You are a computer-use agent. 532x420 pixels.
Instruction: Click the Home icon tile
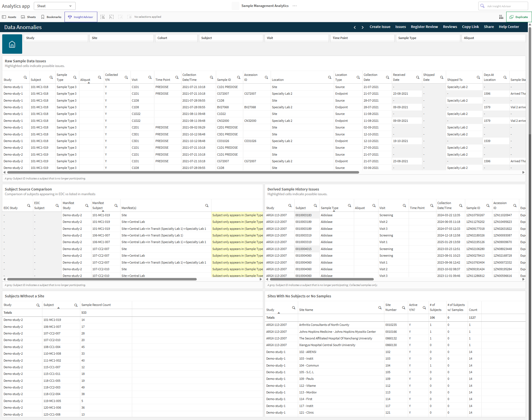[12, 44]
